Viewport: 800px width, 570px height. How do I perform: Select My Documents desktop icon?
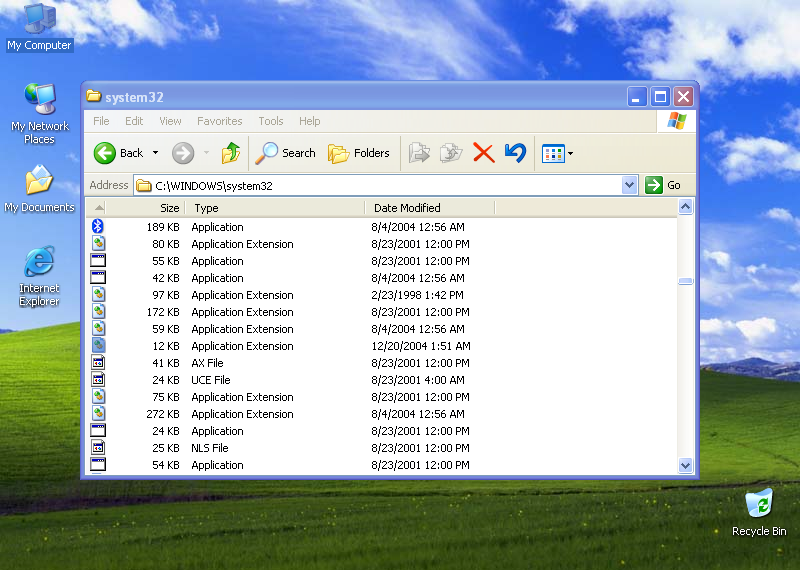coord(39,188)
